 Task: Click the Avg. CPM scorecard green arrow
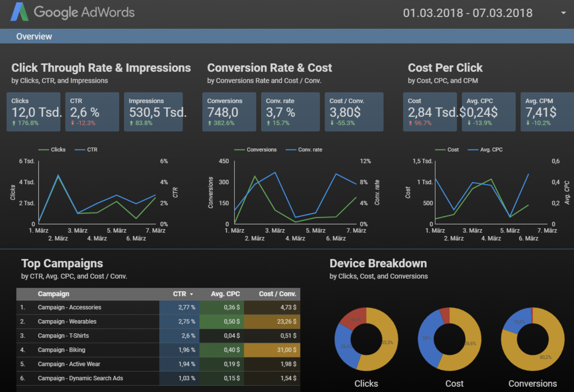coord(528,123)
